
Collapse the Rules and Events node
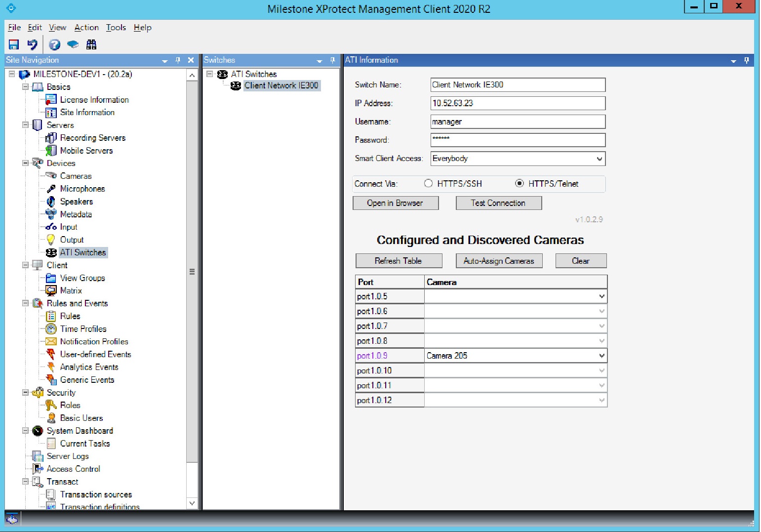click(x=25, y=303)
